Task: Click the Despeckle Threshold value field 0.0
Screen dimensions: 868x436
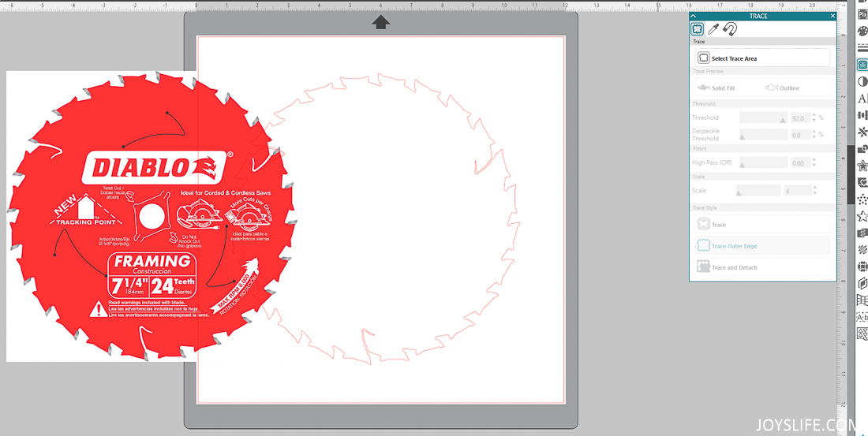Action: point(800,135)
